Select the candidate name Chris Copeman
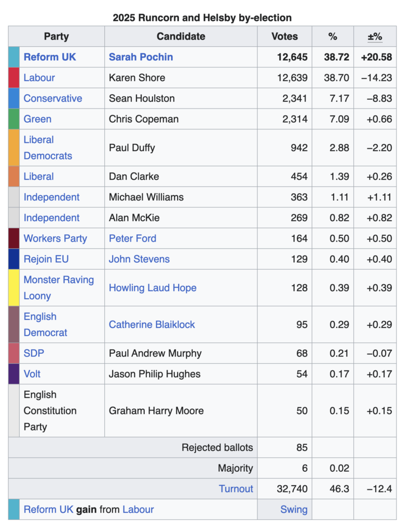Viewport: 398px width, 532px height. (144, 119)
